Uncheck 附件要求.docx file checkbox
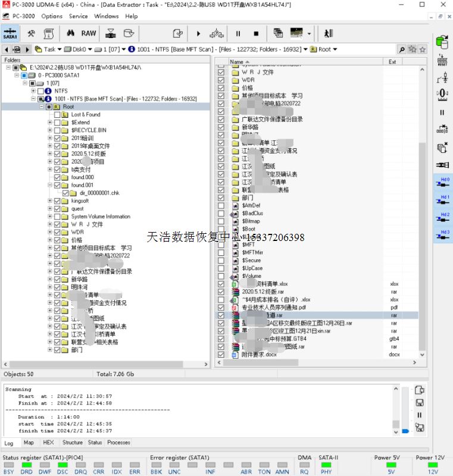 pyautogui.click(x=221, y=355)
